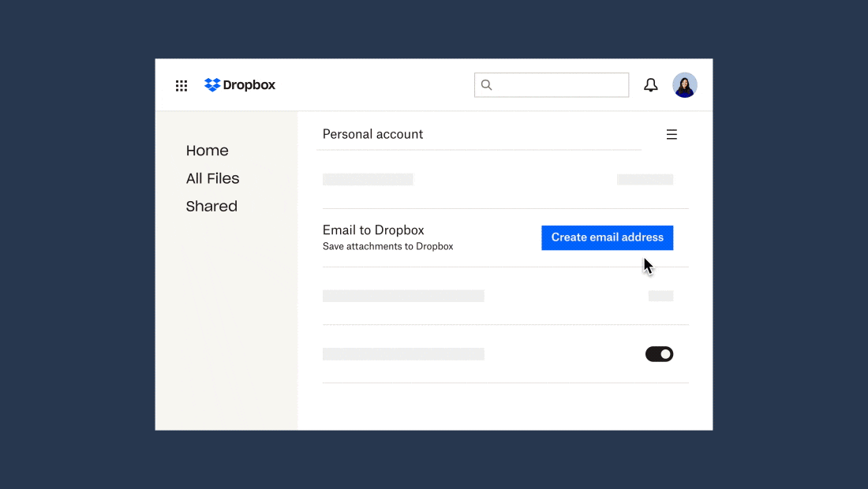
Task: Click the placeholder bar left of the toggle
Action: point(403,354)
